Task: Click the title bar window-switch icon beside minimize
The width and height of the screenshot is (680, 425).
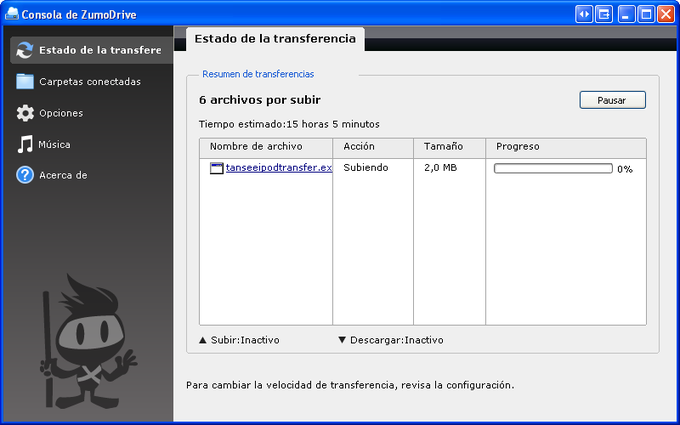Action: tap(604, 14)
